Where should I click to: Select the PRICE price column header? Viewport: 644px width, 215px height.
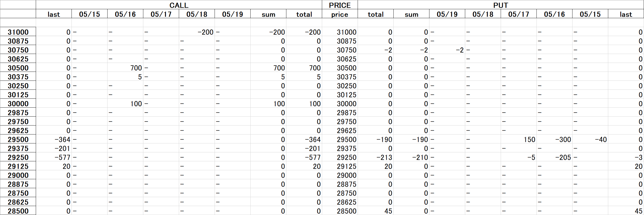(340, 14)
